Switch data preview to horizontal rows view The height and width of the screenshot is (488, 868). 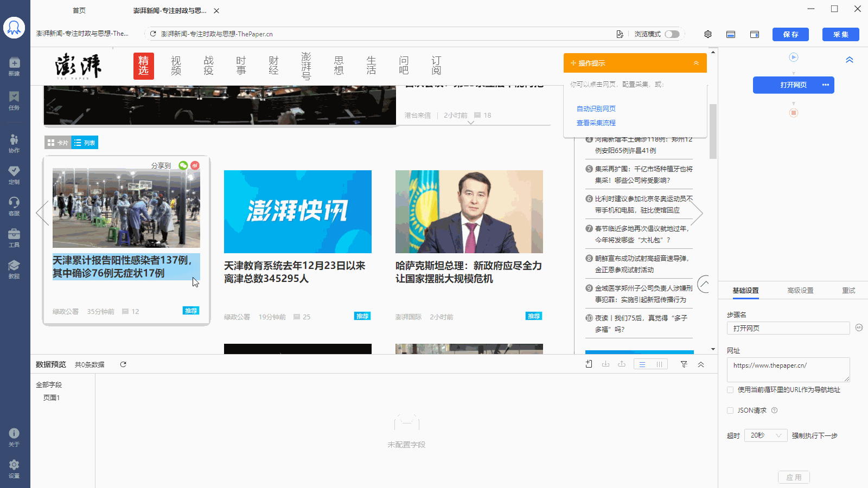642,364
